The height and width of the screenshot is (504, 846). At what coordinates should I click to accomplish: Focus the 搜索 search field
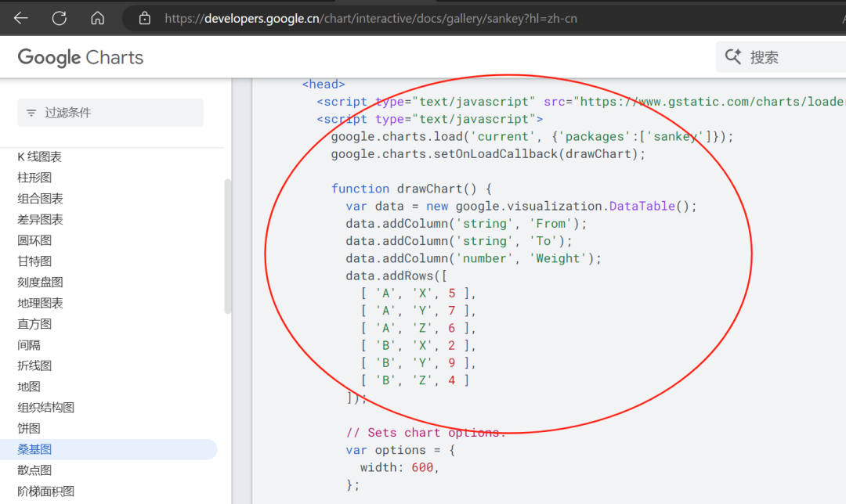point(781,56)
